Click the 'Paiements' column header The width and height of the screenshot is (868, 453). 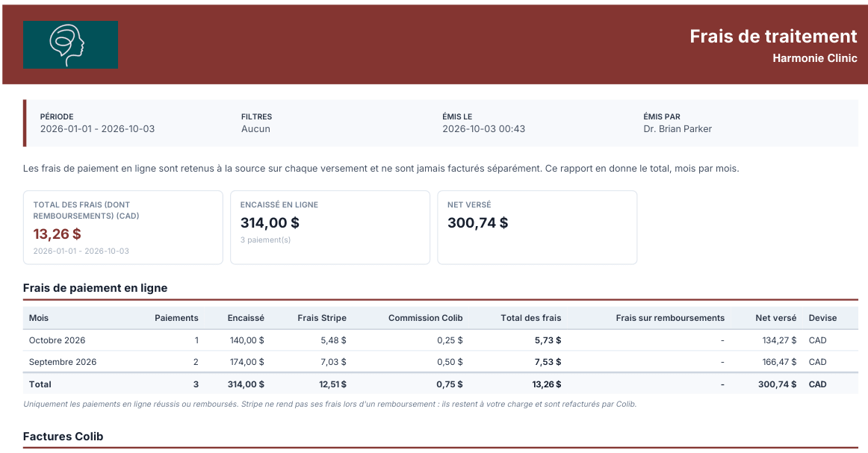point(176,318)
